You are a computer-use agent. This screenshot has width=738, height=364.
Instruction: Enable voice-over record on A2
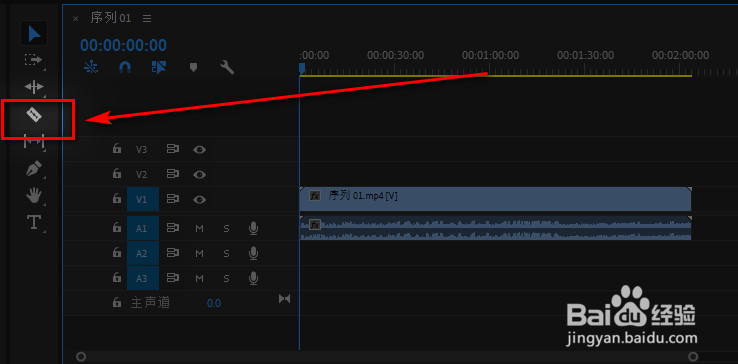[x=253, y=253]
